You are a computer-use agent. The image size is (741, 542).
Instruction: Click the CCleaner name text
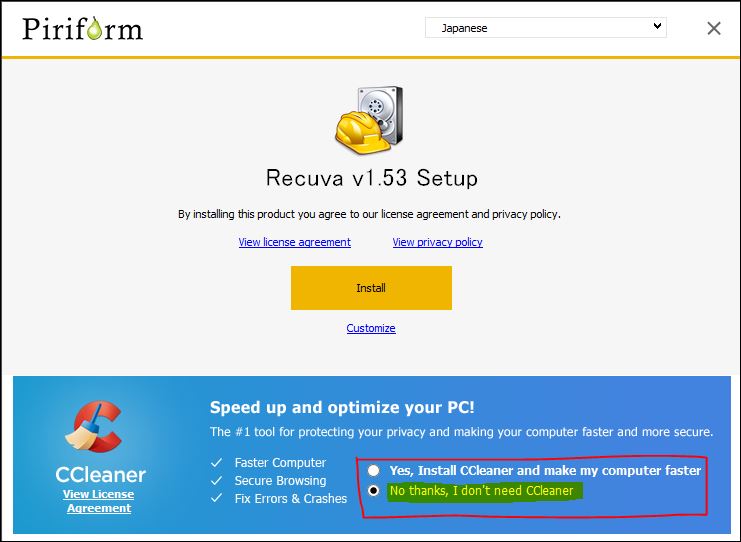point(100,474)
